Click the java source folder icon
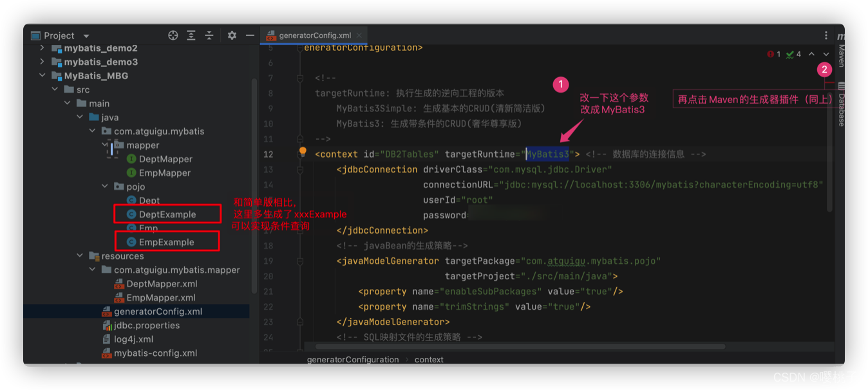Viewport: 868px width, 390px height. [94, 117]
